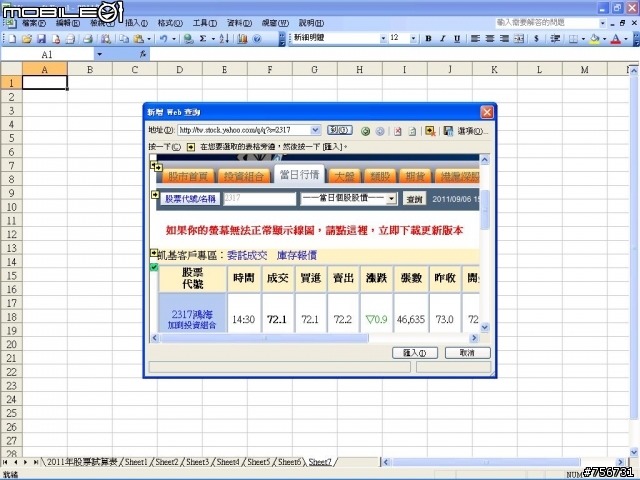Open the font size dropdown
Screen dimensions: 640x480
pos(413,38)
